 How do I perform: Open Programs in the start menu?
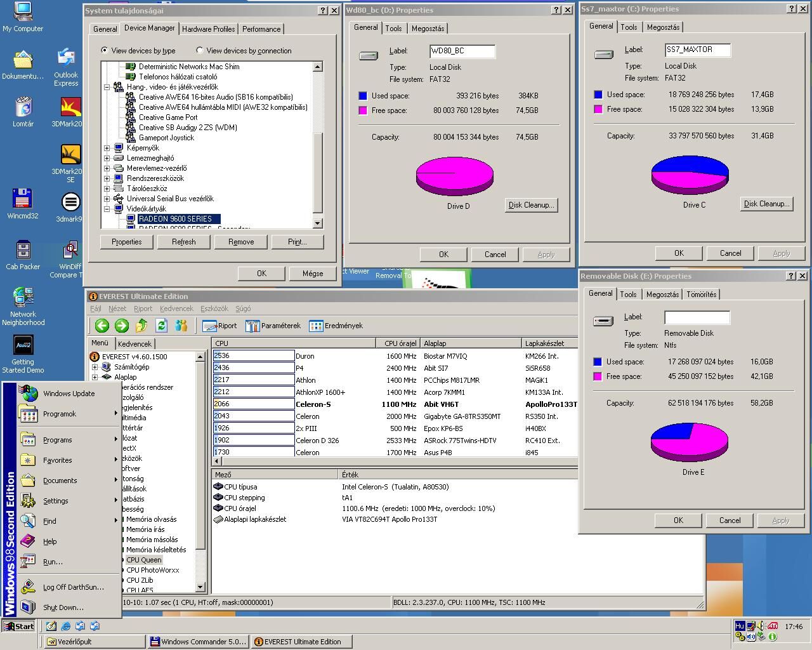tap(68, 440)
